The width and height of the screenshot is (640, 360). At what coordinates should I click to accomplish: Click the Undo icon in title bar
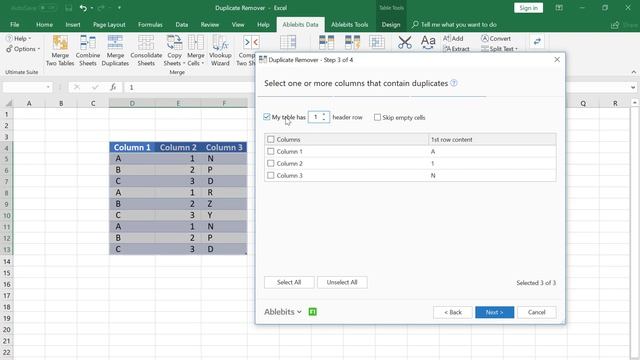[83, 8]
